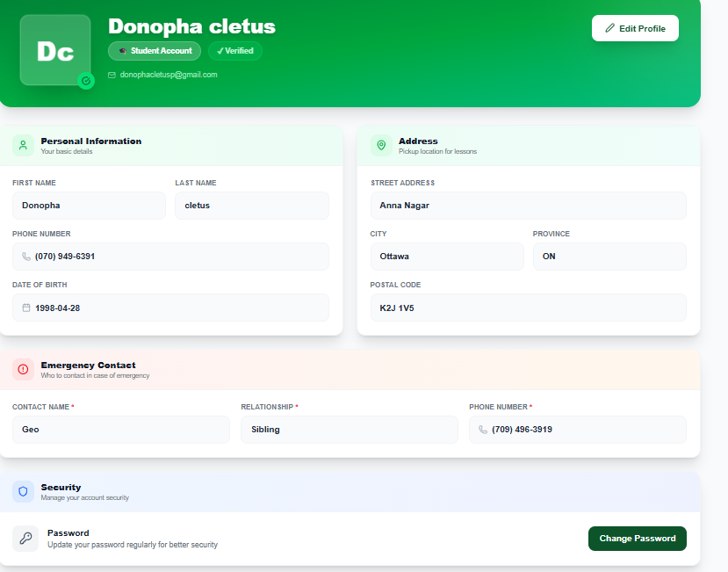
Task: Click the Emergency Contact alert icon
Action: click(24, 370)
